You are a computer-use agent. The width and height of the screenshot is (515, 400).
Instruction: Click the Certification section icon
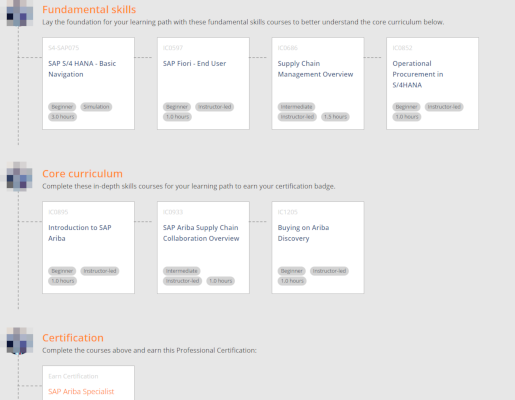(19, 341)
